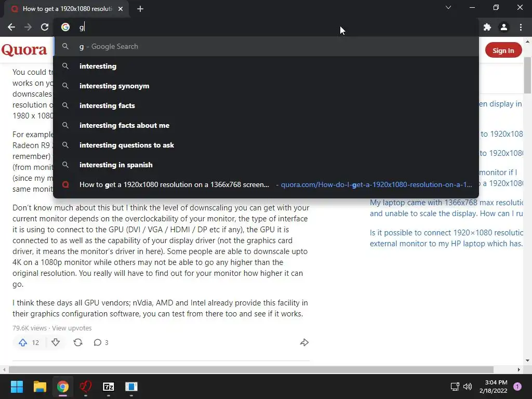The height and width of the screenshot is (399, 532).
Task: Select 'interesting facts about me' suggestion
Action: 266,125
